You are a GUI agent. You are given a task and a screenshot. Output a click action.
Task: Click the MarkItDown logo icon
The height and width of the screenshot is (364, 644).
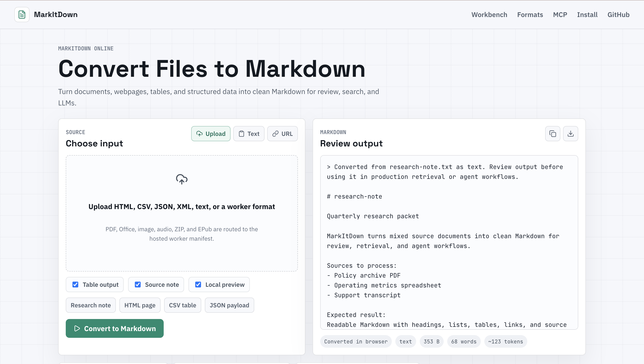[21, 14]
